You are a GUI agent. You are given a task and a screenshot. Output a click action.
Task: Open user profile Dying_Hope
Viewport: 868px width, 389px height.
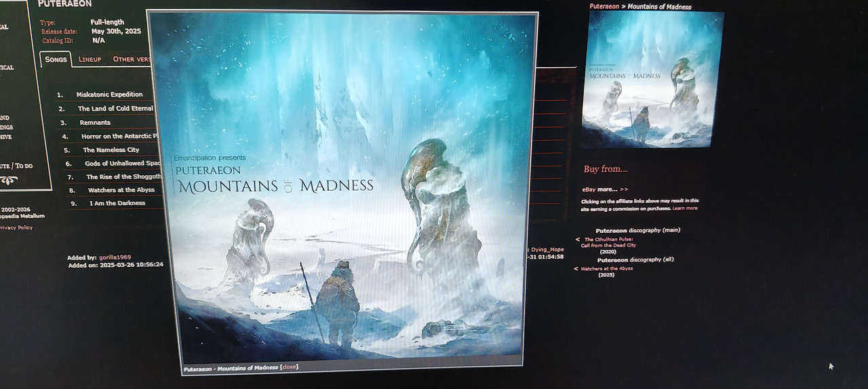click(x=547, y=249)
